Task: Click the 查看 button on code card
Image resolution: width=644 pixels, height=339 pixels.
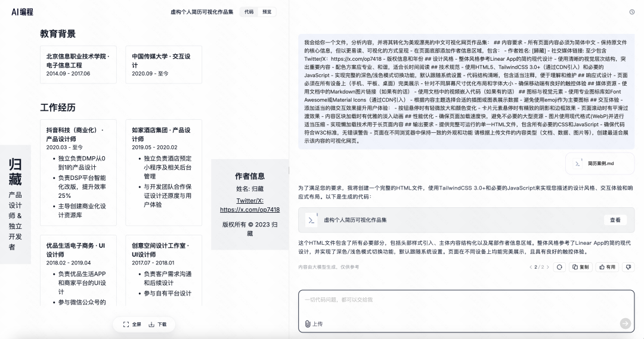Action: (x=615, y=220)
